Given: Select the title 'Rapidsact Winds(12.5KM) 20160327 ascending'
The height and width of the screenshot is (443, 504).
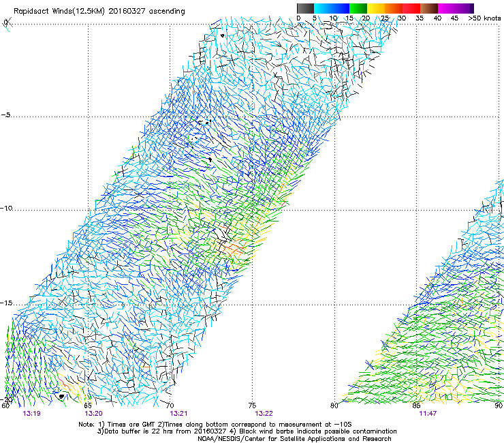Looking at the screenshot, I should point(99,12).
